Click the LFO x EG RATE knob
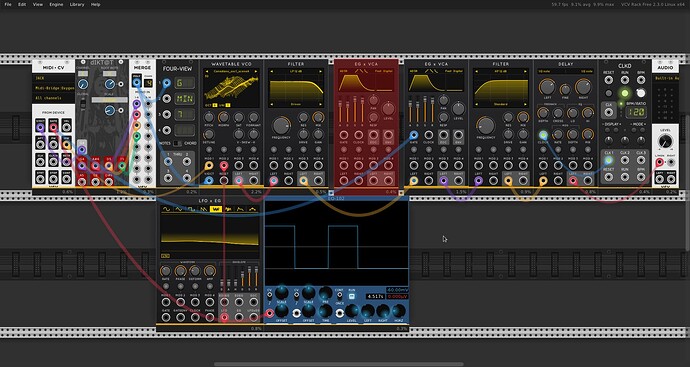The width and height of the screenshot is (690, 367). coord(165,271)
